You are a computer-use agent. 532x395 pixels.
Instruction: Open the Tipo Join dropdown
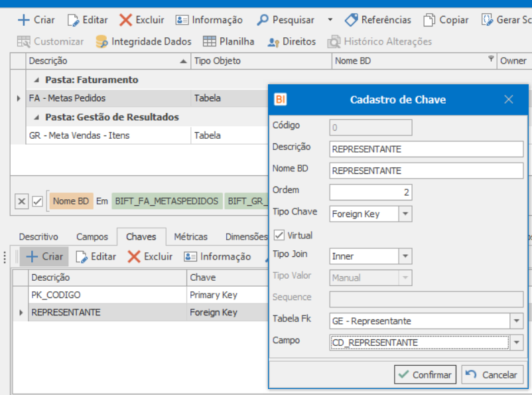point(405,256)
